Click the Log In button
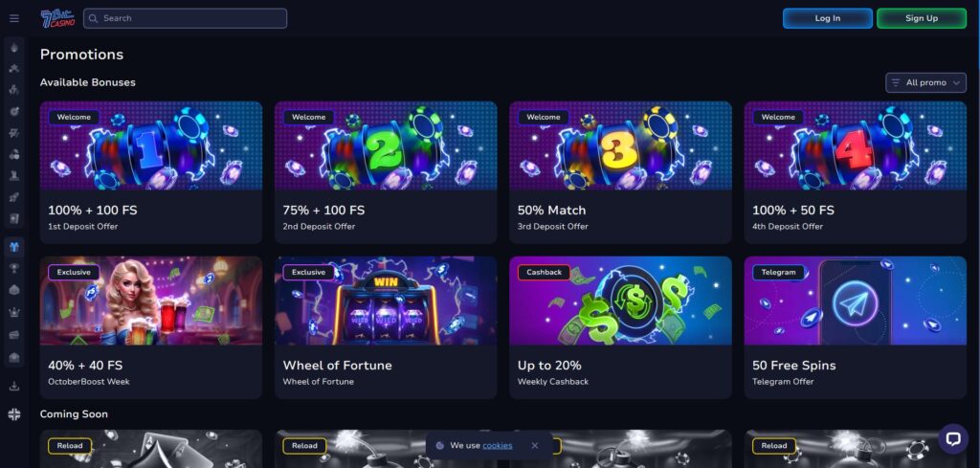 (x=828, y=18)
